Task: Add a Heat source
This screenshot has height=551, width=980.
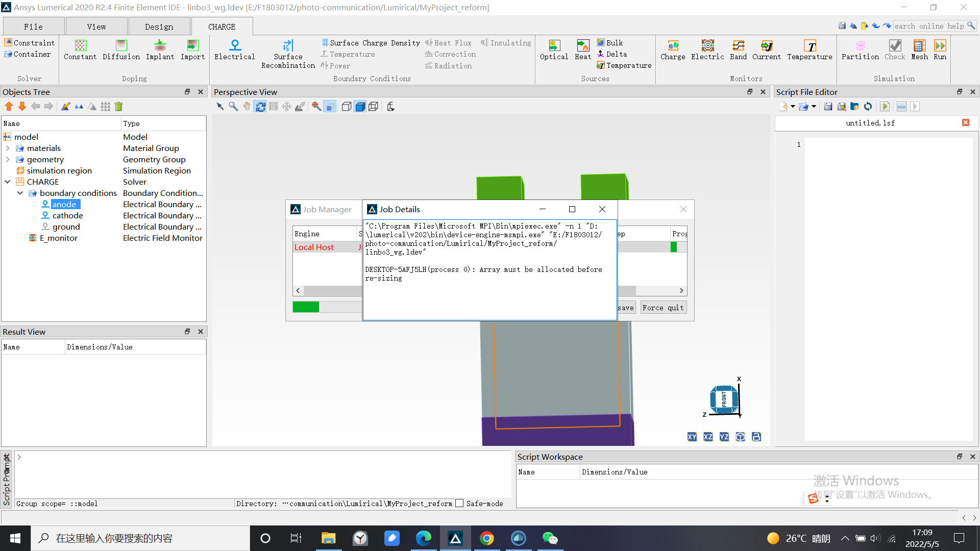Action: 582,49
